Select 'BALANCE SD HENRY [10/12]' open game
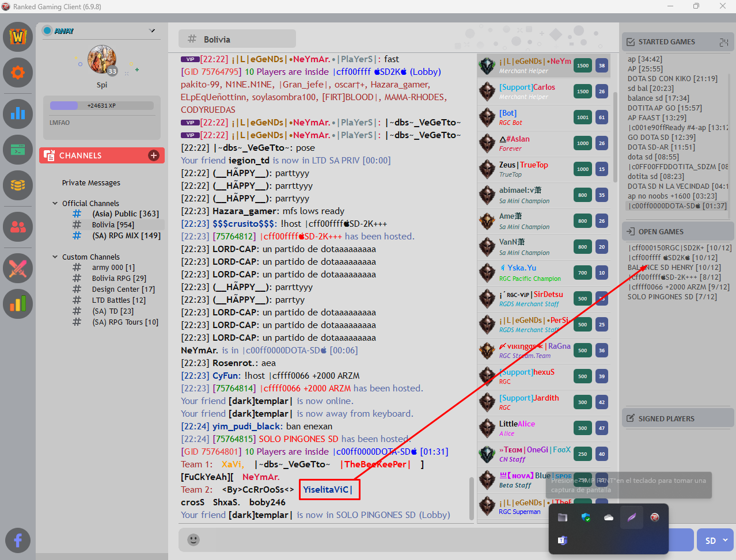The width and height of the screenshot is (736, 560). point(674,268)
